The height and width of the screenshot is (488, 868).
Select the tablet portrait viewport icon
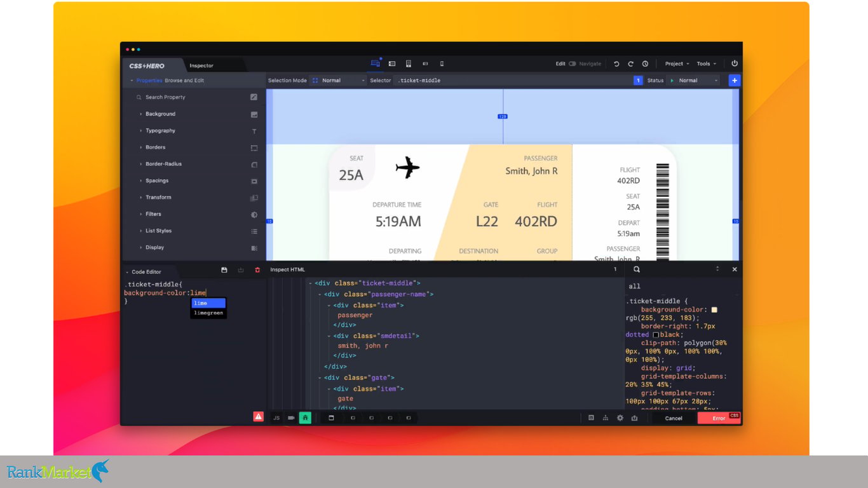coord(409,64)
